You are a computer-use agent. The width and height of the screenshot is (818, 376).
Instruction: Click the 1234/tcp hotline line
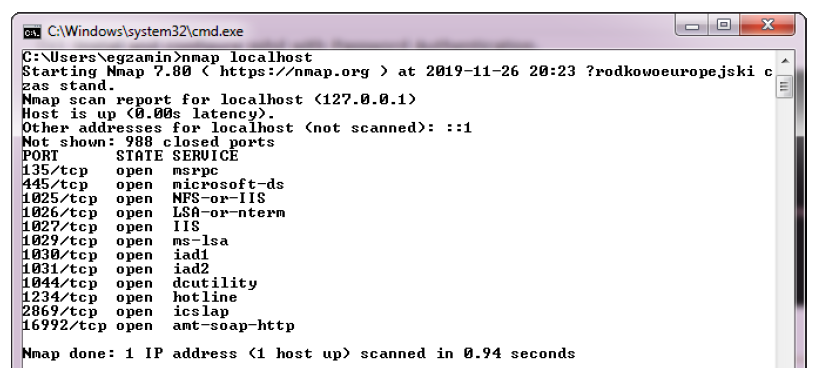point(130,297)
